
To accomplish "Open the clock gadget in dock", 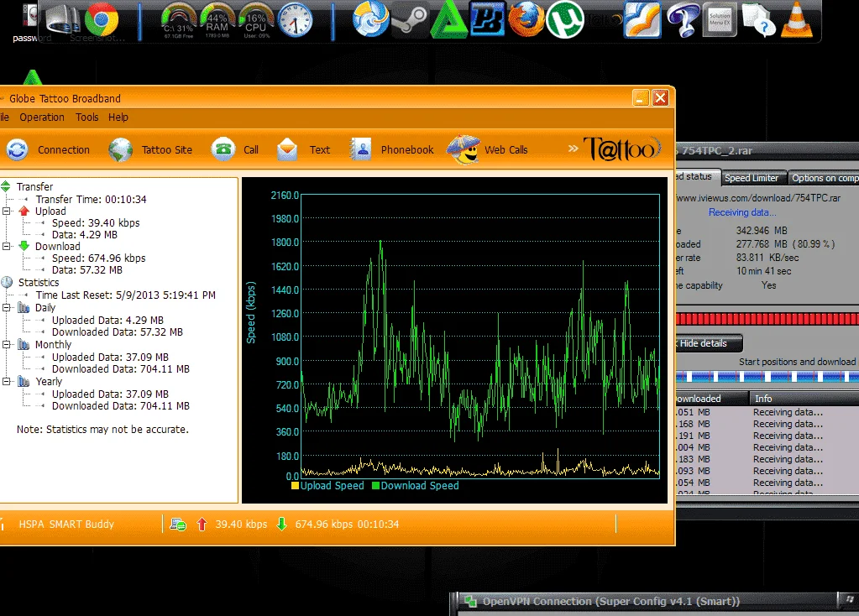I will tap(296, 20).
